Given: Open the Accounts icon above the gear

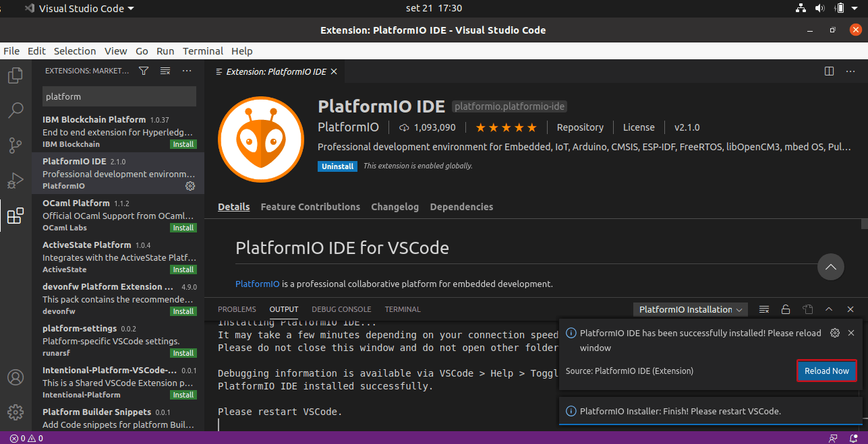Looking at the screenshot, I should [15, 378].
